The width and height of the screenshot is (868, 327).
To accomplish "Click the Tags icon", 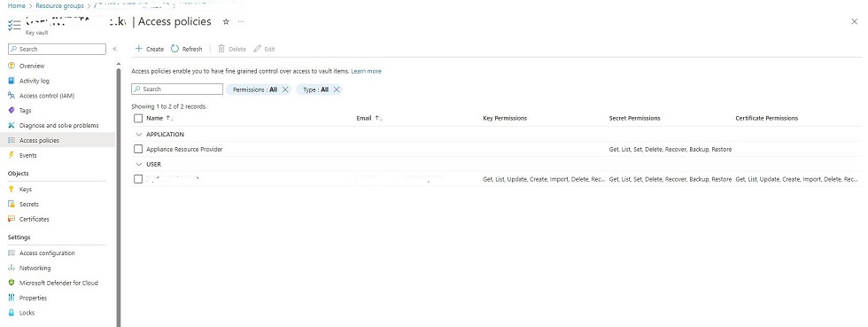I will click(x=11, y=111).
